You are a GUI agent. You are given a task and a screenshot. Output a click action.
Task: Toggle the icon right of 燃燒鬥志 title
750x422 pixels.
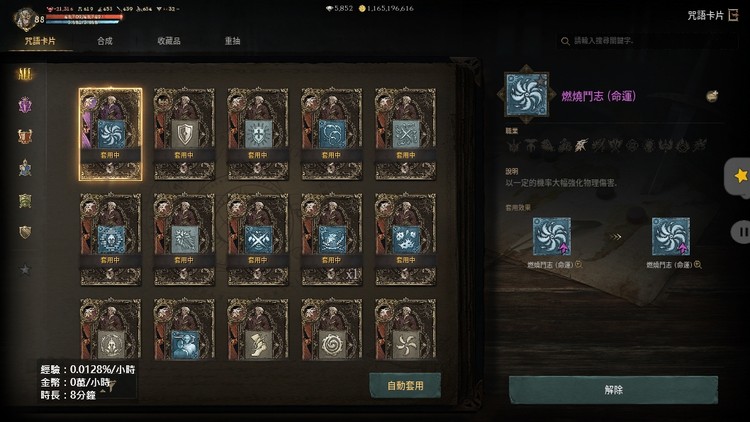coord(712,96)
